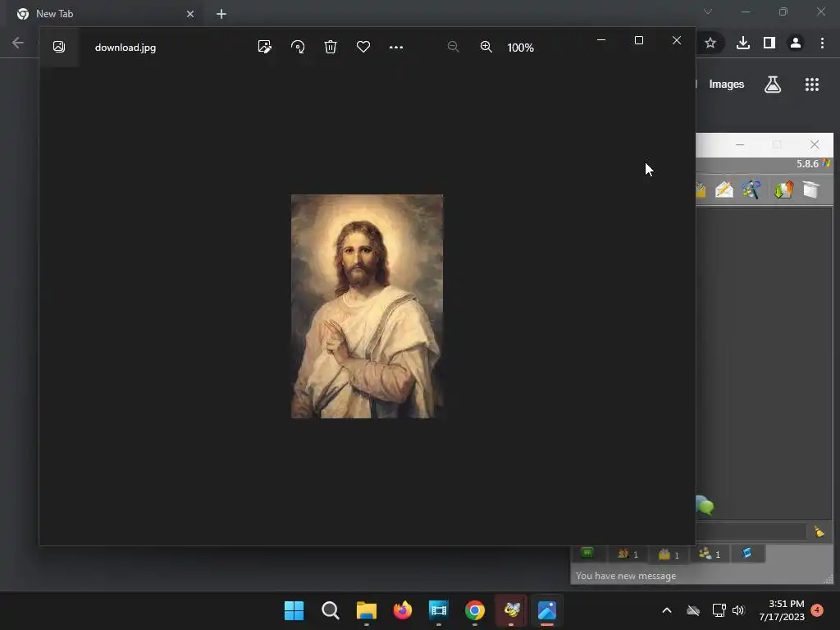Image resolution: width=840 pixels, height=630 pixels.
Task: Open the film strip video app on the taskbar
Action: [438, 610]
